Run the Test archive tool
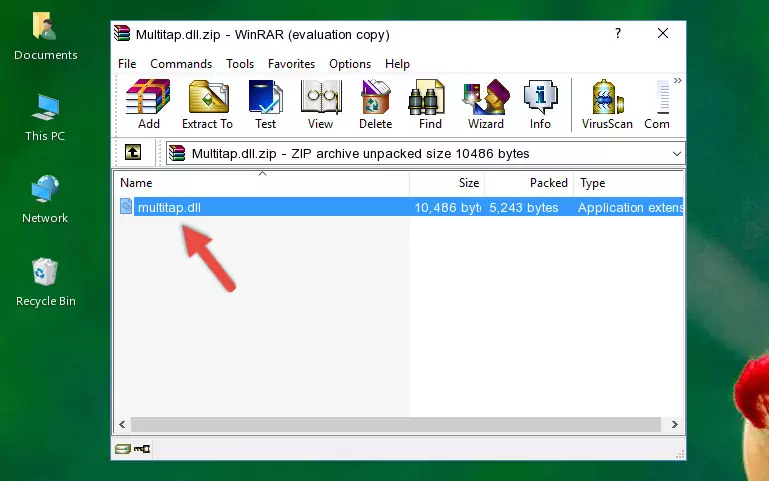Image resolution: width=769 pixels, height=481 pixels. 265,104
